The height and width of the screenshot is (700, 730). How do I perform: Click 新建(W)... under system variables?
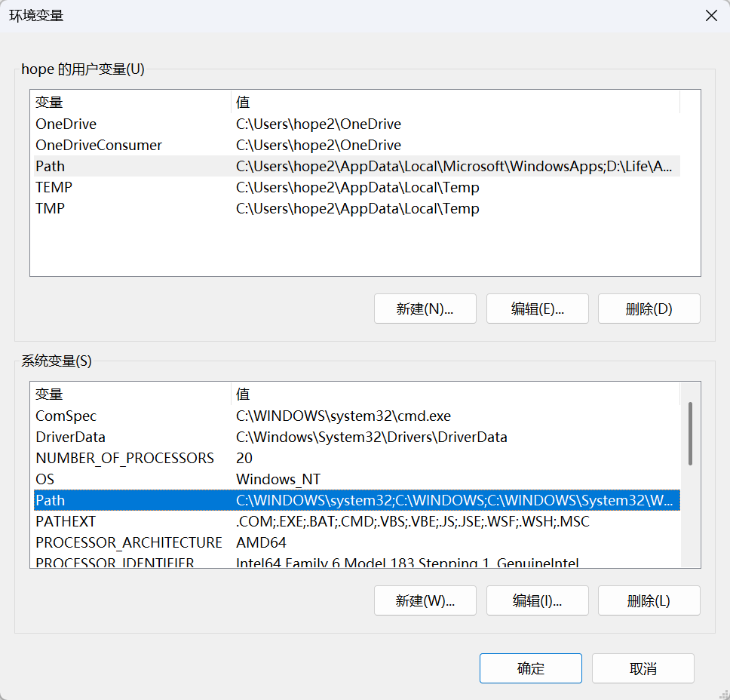coord(425,600)
